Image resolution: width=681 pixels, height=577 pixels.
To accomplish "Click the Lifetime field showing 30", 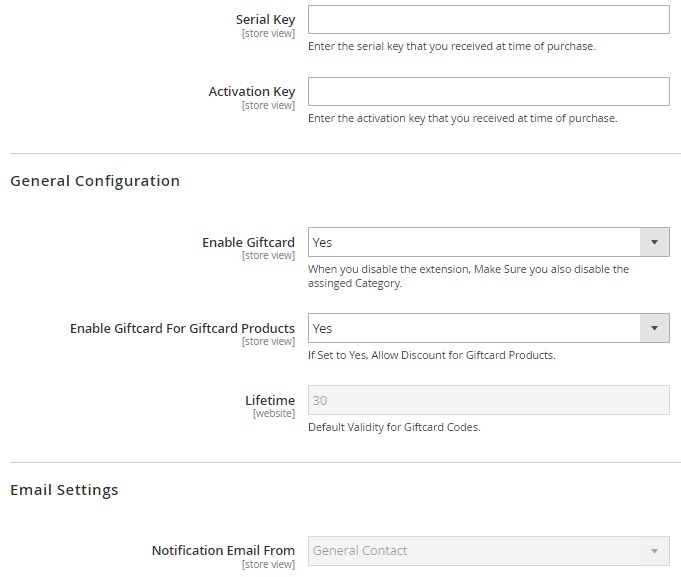I will click(488, 400).
